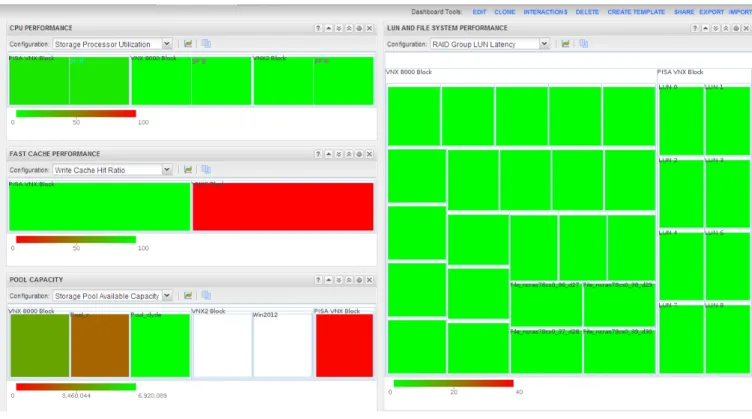The width and height of the screenshot is (752, 419).
Task: Open help for Pool Capacity widget
Action: pos(318,280)
